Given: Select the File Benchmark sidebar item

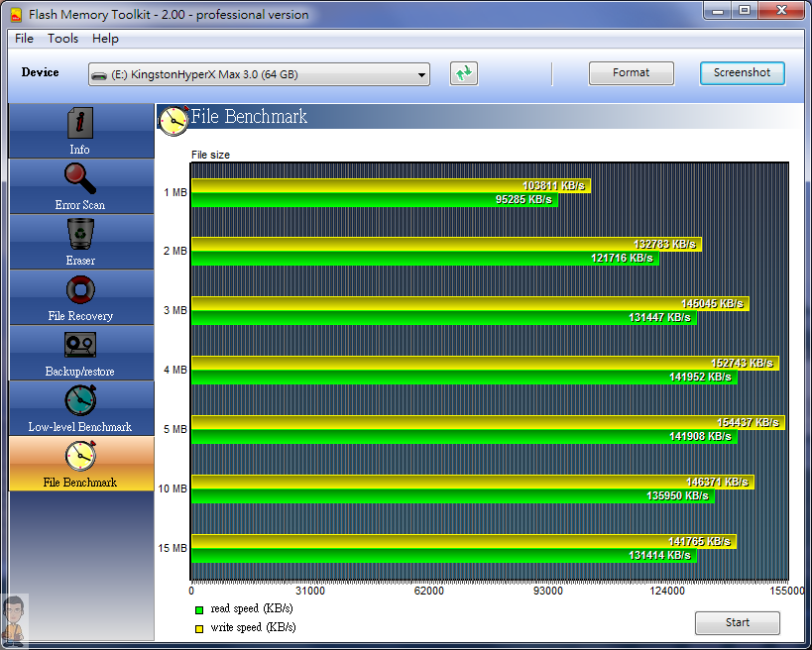Looking at the screenshot, I should click(81, 464).
